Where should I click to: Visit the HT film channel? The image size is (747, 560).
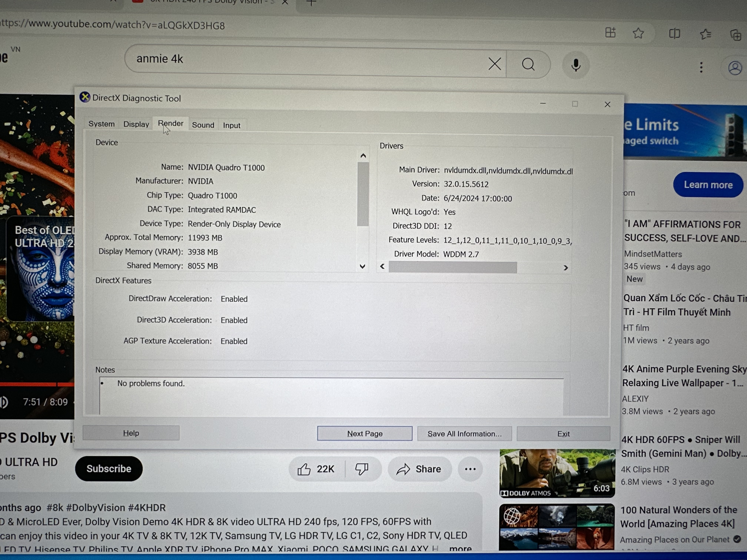636,328
